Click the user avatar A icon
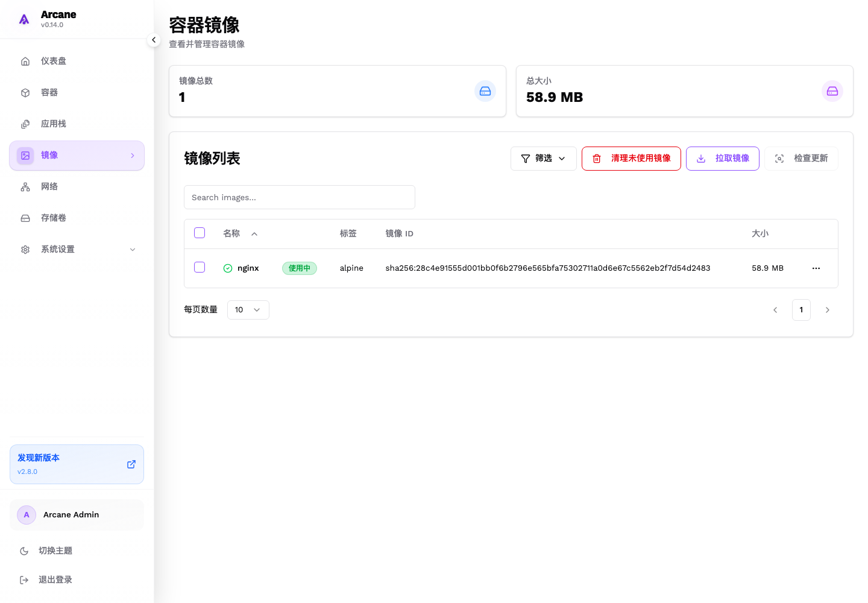 pos(27,515)
